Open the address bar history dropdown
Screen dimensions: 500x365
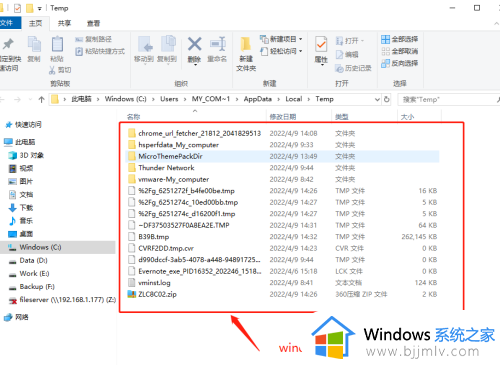point(377,99)
